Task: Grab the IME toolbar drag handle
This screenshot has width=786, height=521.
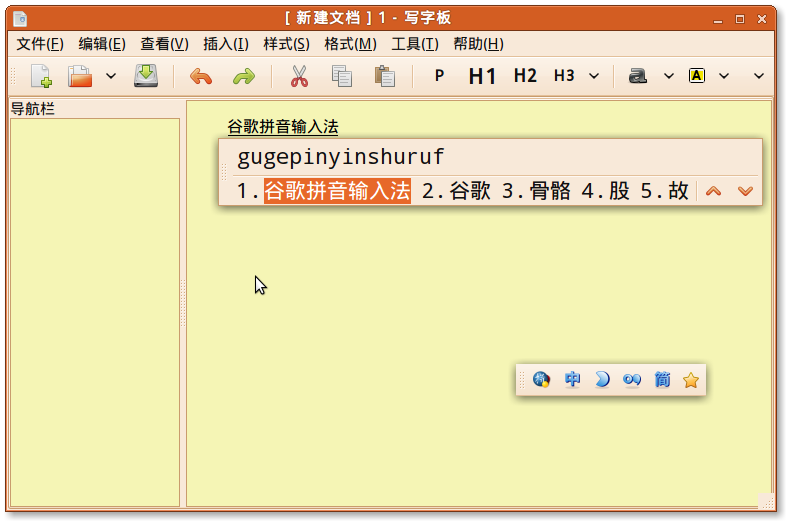Action: coord(522,380)
